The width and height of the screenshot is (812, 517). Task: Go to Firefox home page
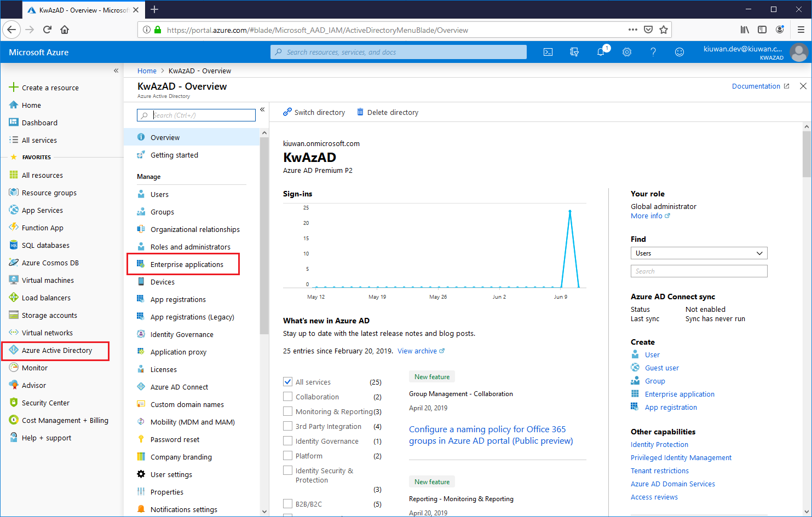coord(65,30)
